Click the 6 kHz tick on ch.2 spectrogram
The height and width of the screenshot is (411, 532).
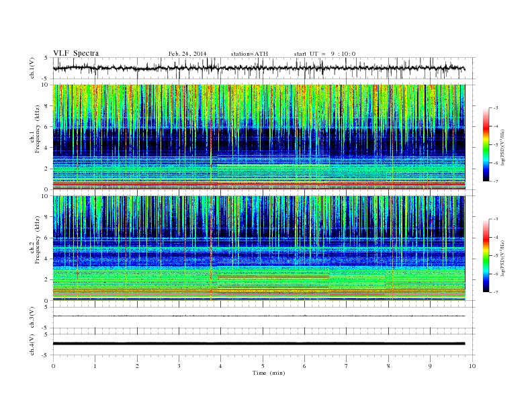pyautogui.click(x=47, y=238)
